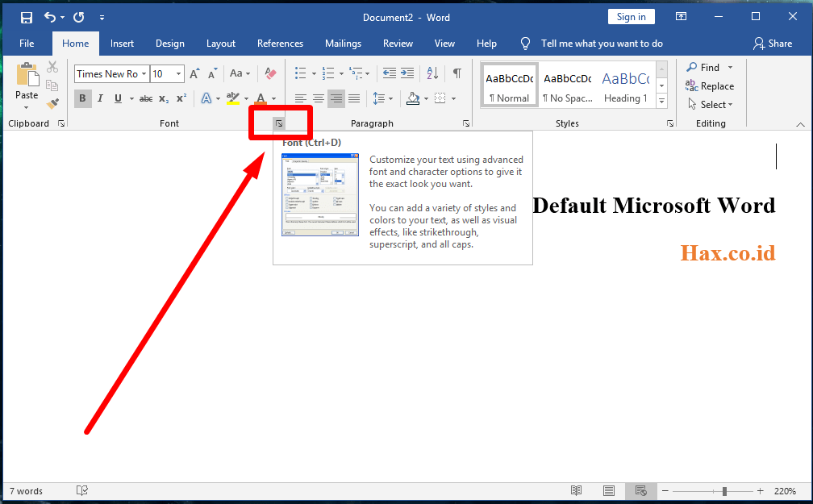Toggle show paragraph marks
Image resolution: width=813 pixels, height=504 pixels.
pyautogui.click(x=457, y=73)
